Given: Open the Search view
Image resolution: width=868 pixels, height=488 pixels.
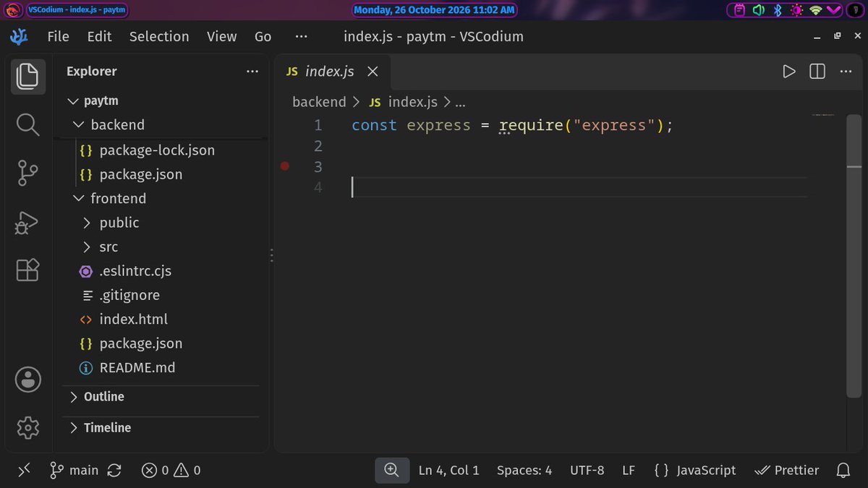Looking at the screenshot, I should (27, 125).
